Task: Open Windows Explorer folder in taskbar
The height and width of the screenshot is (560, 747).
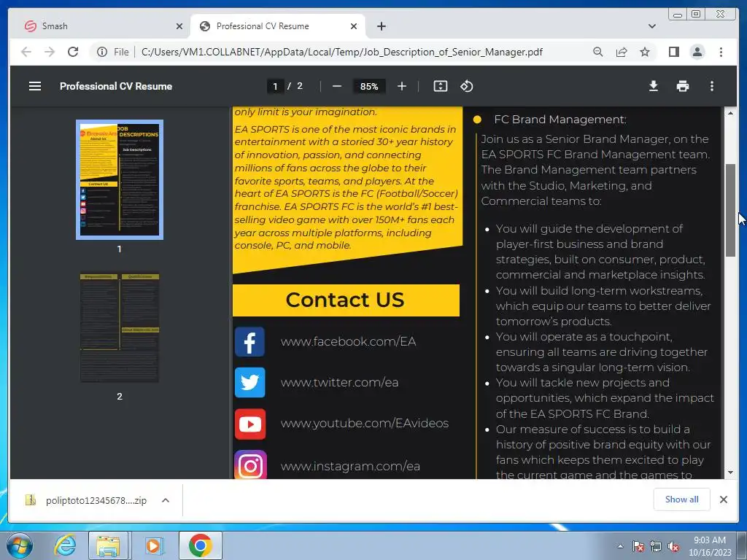Action: click(x=108, y=545)
